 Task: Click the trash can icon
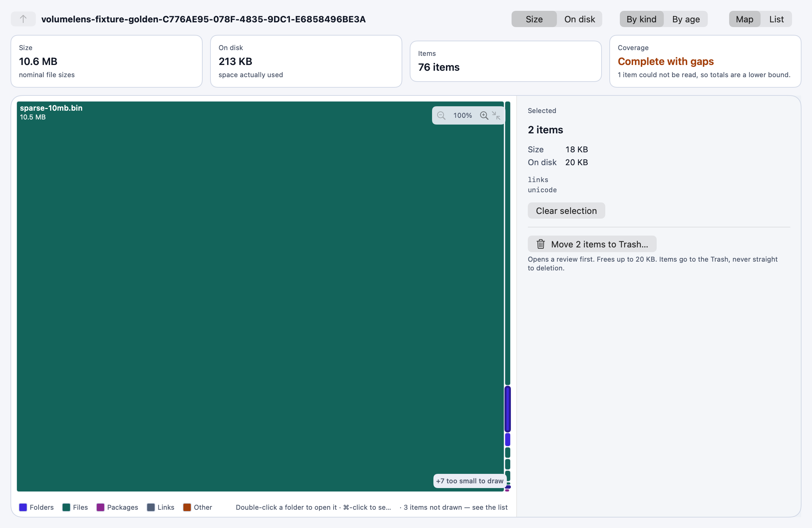[540, 244]
